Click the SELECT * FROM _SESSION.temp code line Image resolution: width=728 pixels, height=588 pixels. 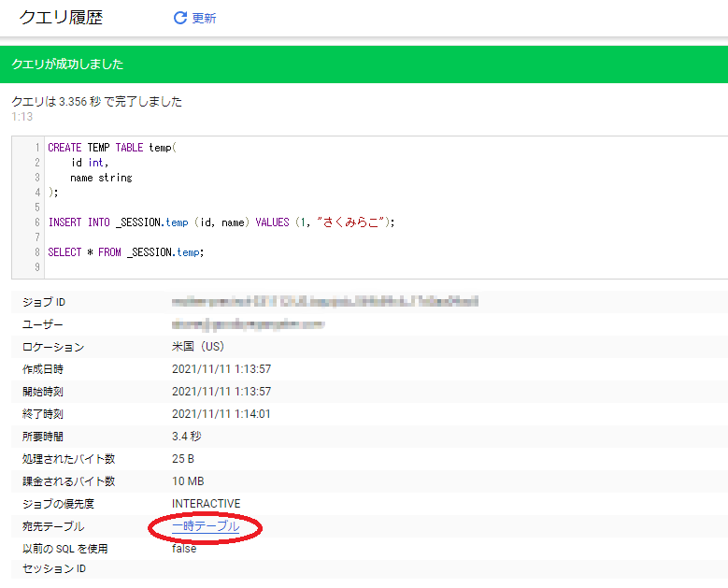[x=126, y=252]
